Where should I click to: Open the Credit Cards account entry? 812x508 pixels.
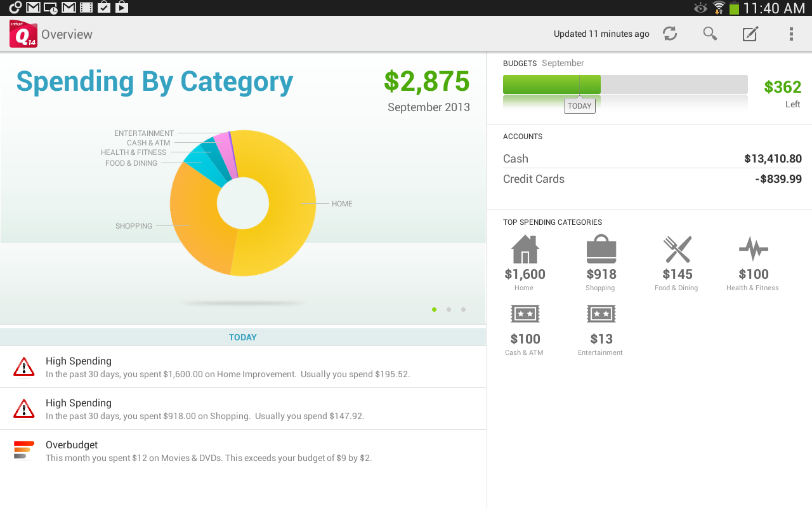click(x=647, y=178)
